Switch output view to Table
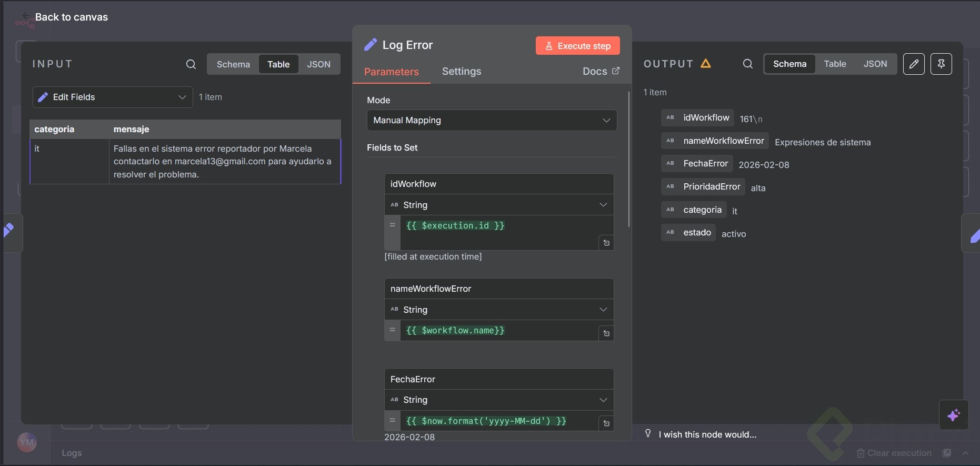Viewport: 980px width, 466px height. (x=835, y=64)
